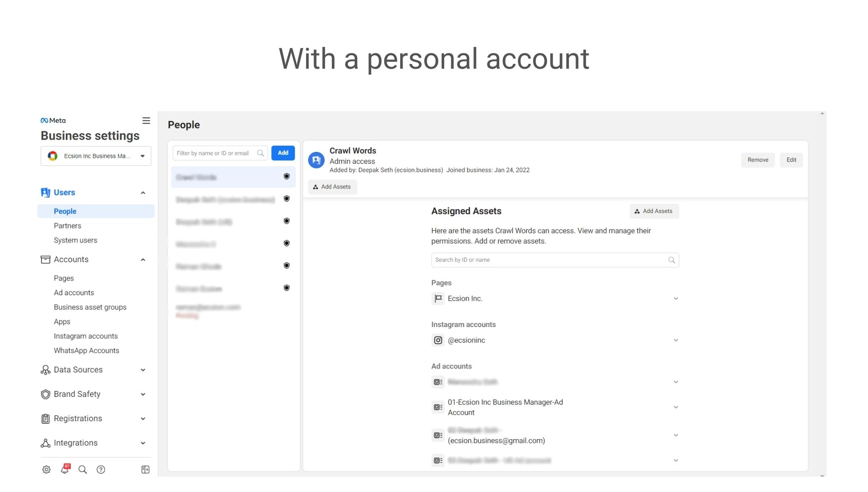868x492 pixels.
Task: Open Partners in the sidebar
Action: [x=67, y=226]
